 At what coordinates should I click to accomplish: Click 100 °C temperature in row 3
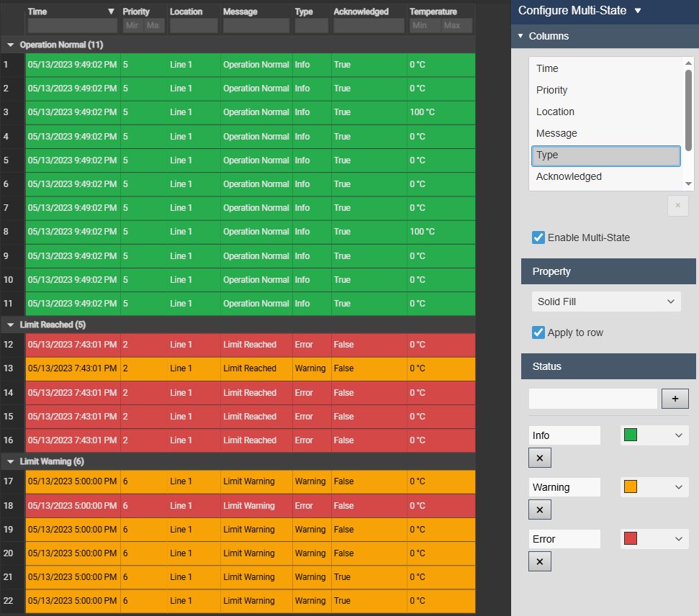click(x=422, y=112)
